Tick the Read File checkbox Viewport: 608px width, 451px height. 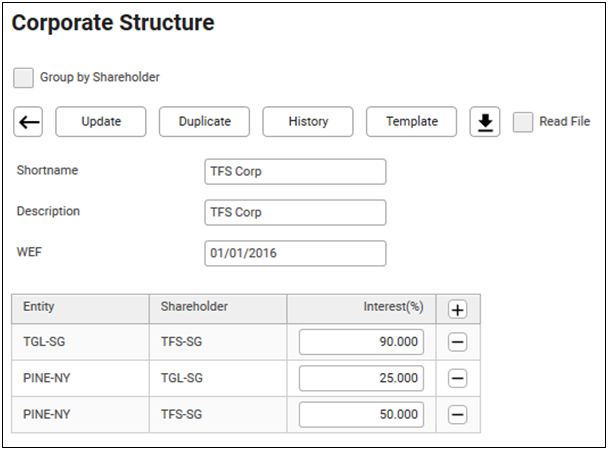[522, 122]
